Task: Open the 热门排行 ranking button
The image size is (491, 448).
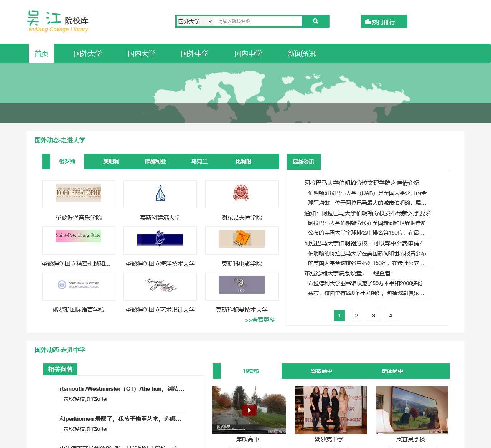Action: coord(384,21)
